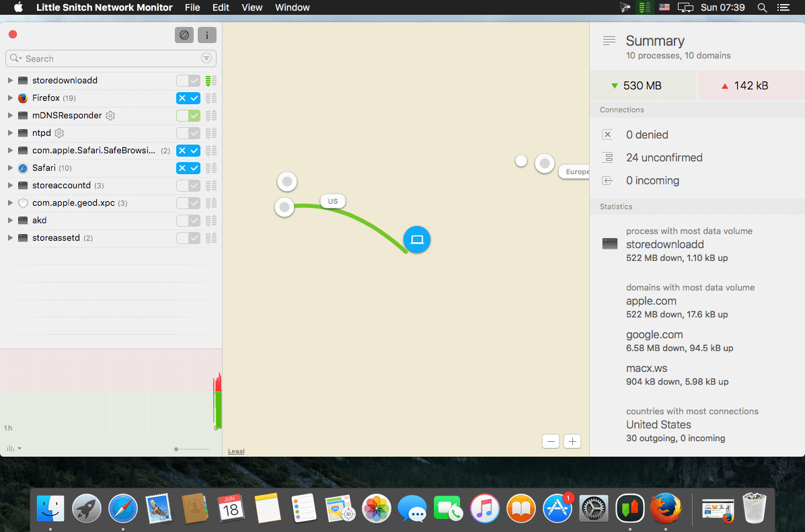The image size is (805, 532).
Task: Expand the mDNSResponder process row
Action: coord(10,116)
